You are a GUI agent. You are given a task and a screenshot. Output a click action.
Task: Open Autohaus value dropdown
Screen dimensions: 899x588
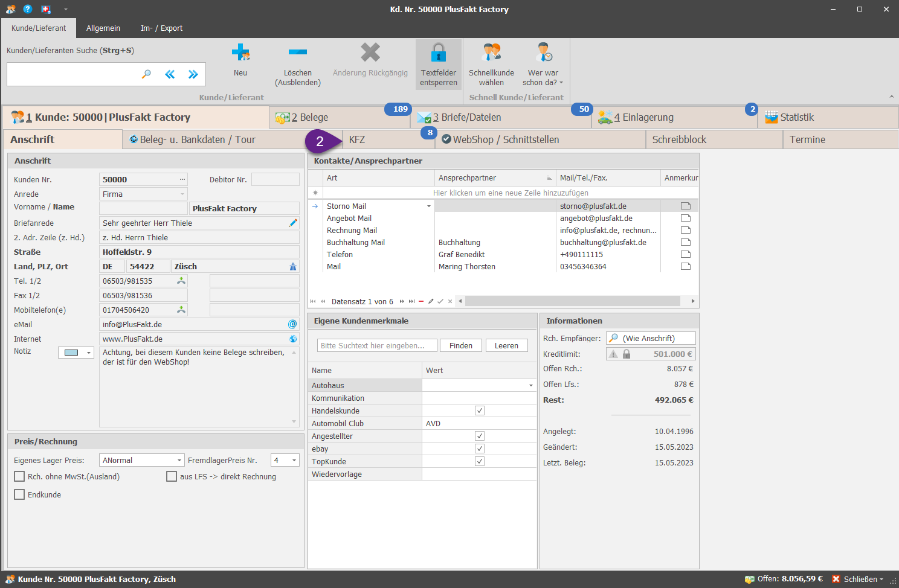pos(531,385)
